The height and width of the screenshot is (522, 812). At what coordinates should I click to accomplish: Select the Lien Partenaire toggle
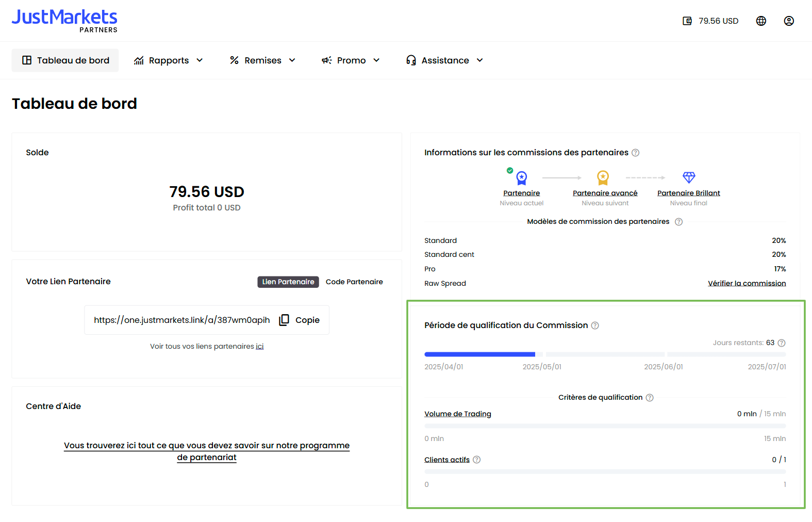click(x=288, y=282)
